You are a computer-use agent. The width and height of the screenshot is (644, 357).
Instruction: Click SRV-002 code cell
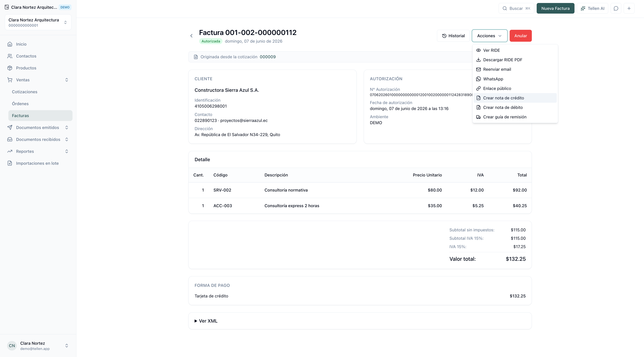(222, 190)
